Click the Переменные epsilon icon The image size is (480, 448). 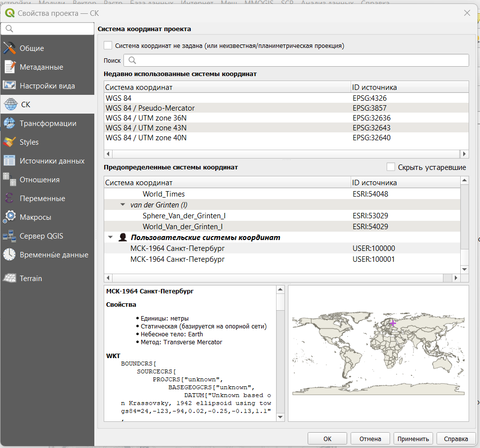coord(9,198)
